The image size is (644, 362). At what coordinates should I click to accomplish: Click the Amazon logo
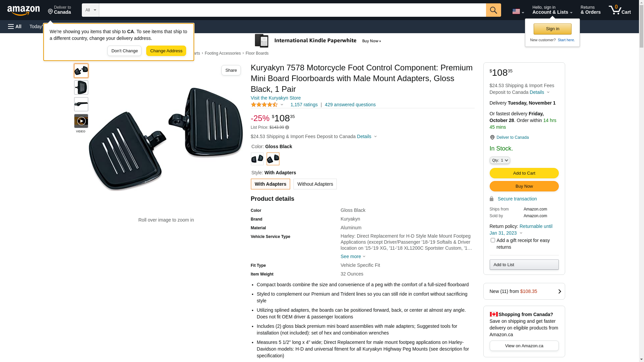click(23, 10)
